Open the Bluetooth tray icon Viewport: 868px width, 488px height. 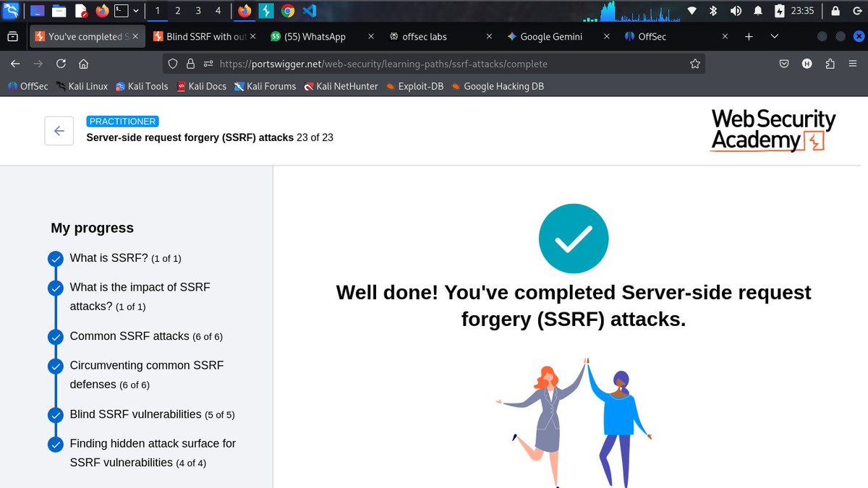tap(712, 11)
